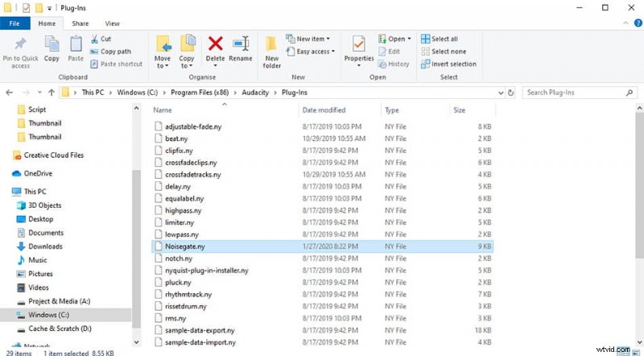Sort by Type column header
The image size is (644, 356).
392,110
